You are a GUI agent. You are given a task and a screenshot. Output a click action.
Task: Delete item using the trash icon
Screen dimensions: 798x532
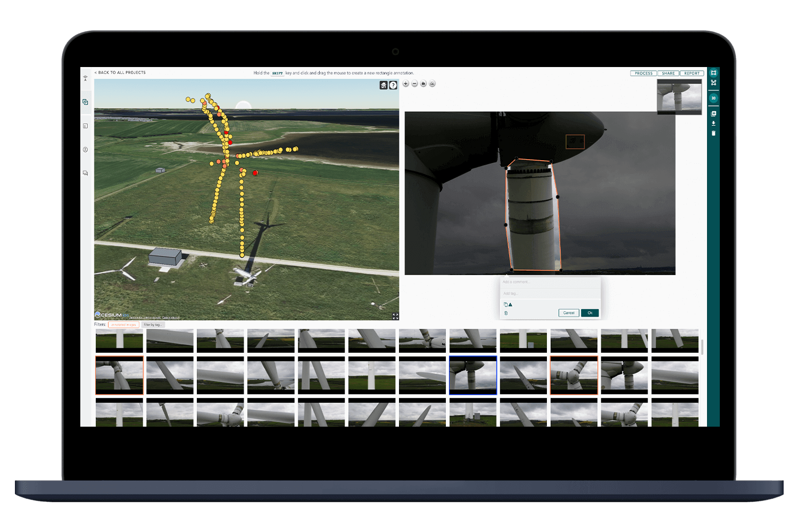click(x=713, y=133)
